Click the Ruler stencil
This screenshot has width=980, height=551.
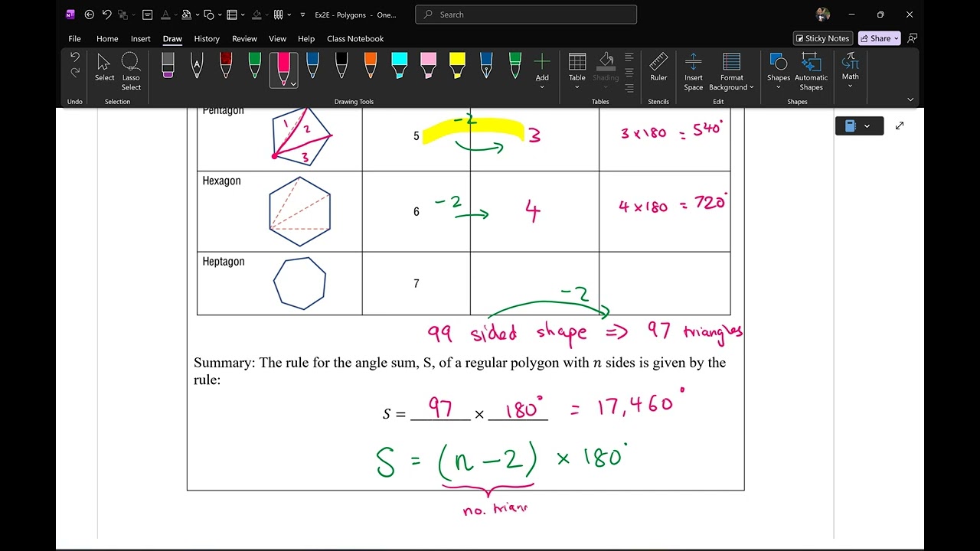[658, 67]
